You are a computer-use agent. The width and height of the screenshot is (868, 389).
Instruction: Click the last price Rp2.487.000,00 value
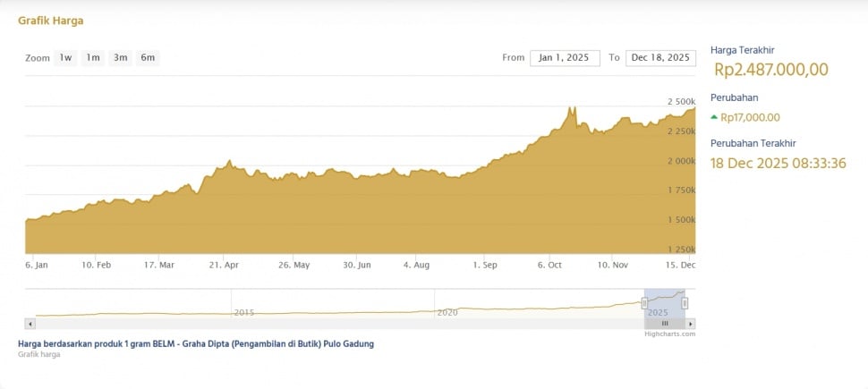tap(771, 70)
